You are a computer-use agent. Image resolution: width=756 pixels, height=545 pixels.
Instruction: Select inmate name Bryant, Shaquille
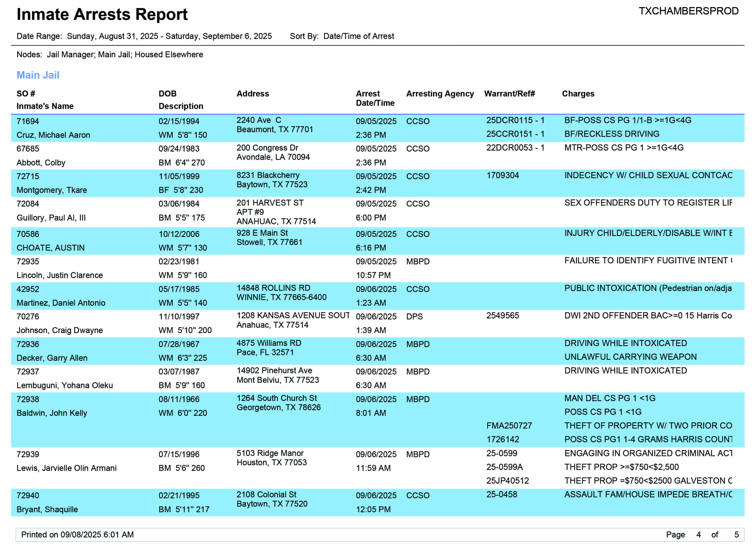pos(47,509)
